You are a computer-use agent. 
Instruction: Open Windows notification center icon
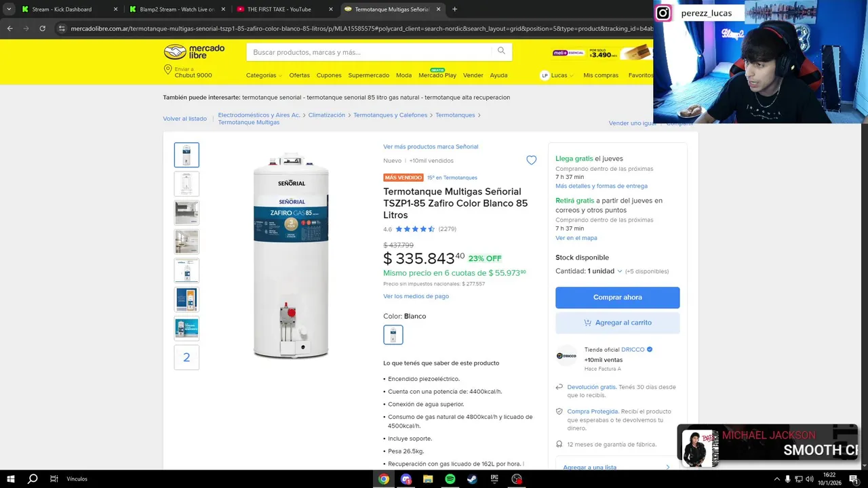(x=854, y=479)
